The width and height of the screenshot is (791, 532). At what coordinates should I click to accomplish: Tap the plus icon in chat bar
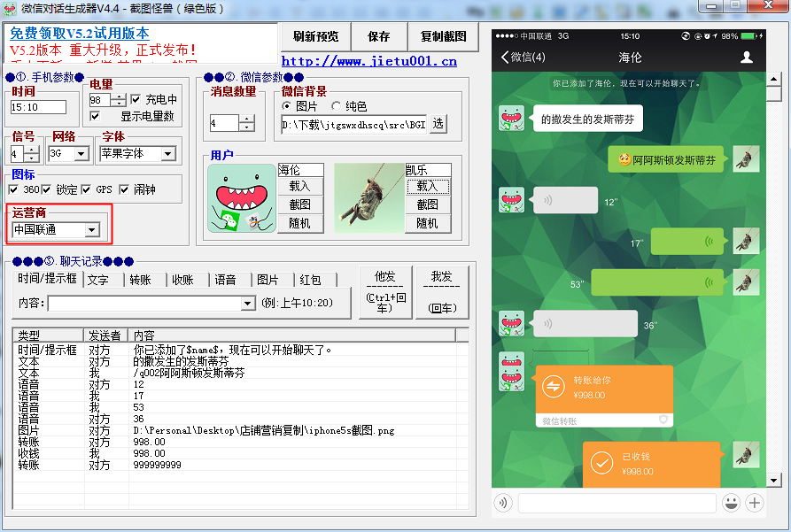pyautogui.click(x=754, y=503)
